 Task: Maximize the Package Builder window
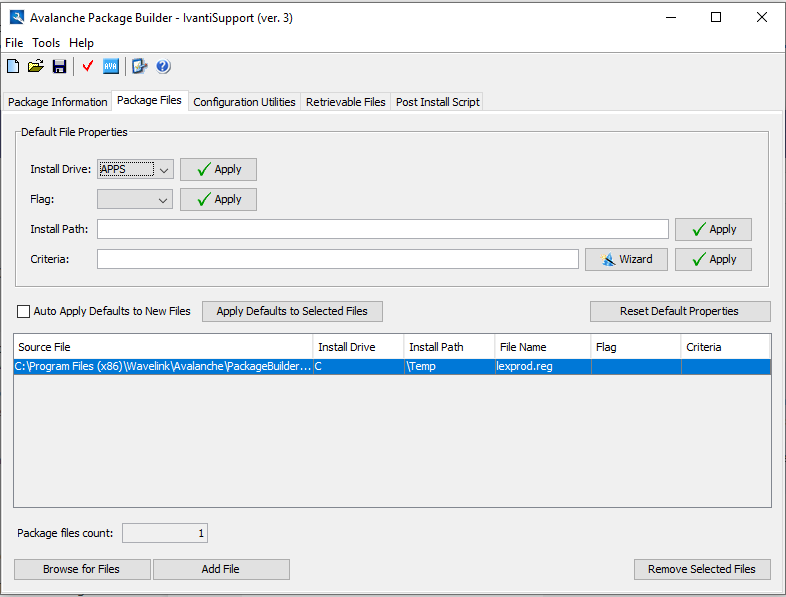coord(716,18)
